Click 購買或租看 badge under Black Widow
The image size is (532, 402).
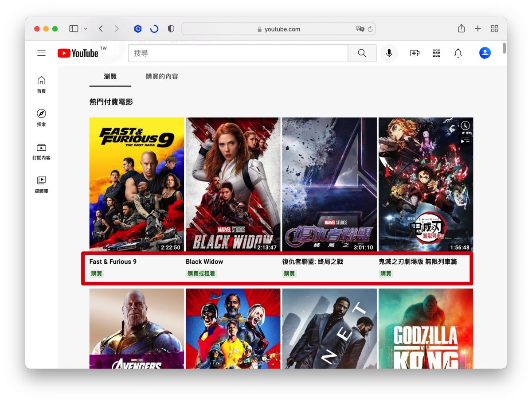[201, 273]
